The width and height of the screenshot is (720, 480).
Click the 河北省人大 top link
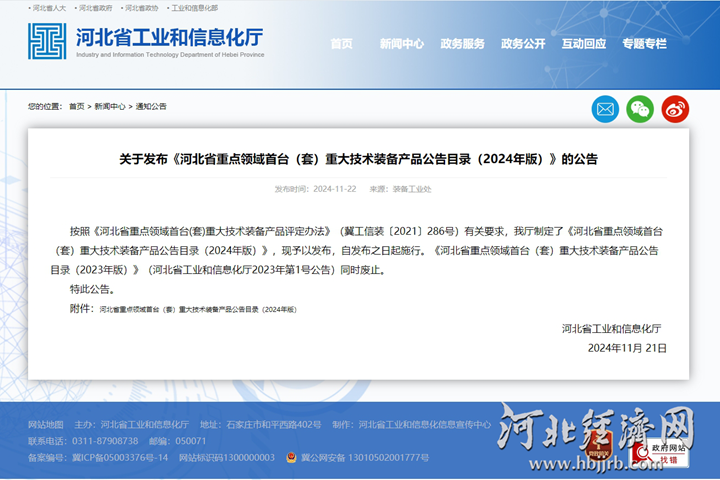(48, 8)
